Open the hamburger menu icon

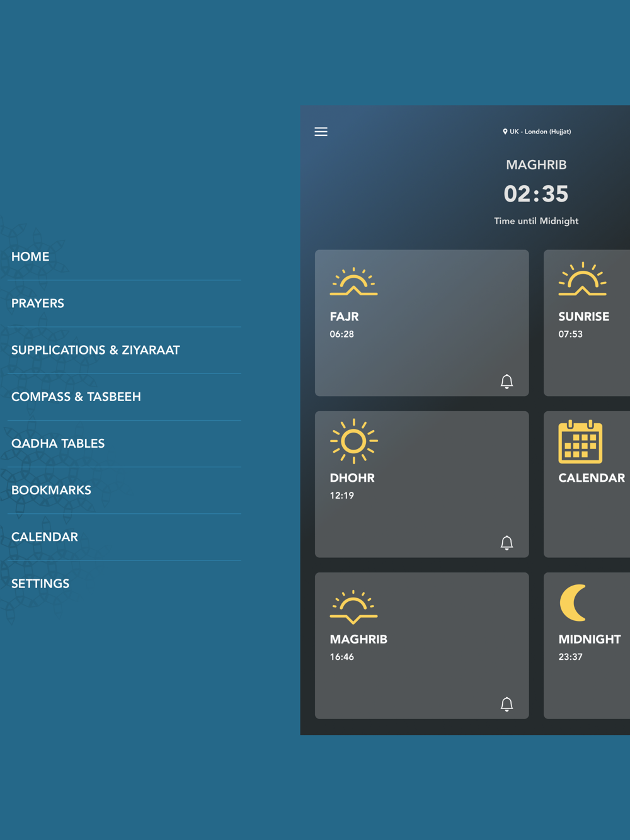tap(321, 132)
